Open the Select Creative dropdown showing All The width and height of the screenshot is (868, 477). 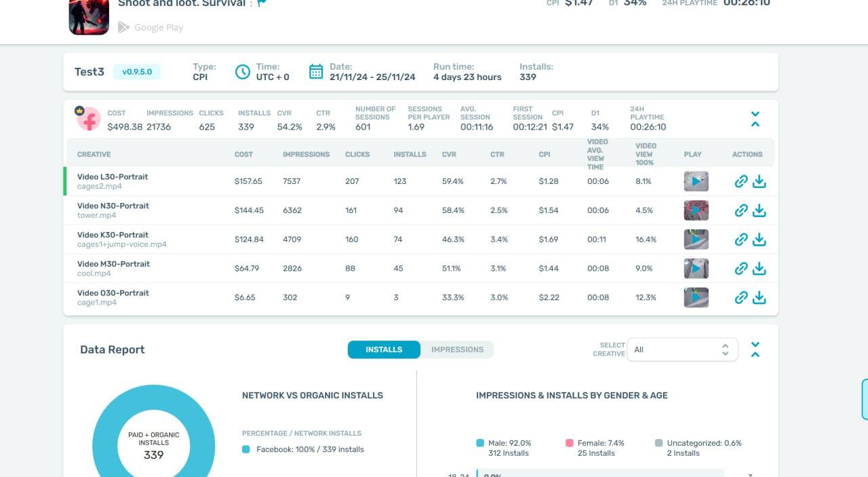click(682, 349)
